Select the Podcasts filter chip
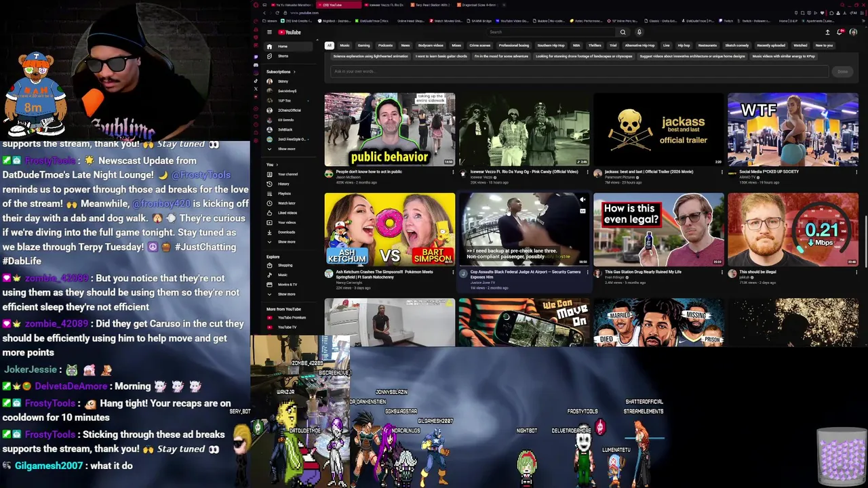The width and height of the screenshot is (868, 488). pyautogui.click(x=385, y=45)
